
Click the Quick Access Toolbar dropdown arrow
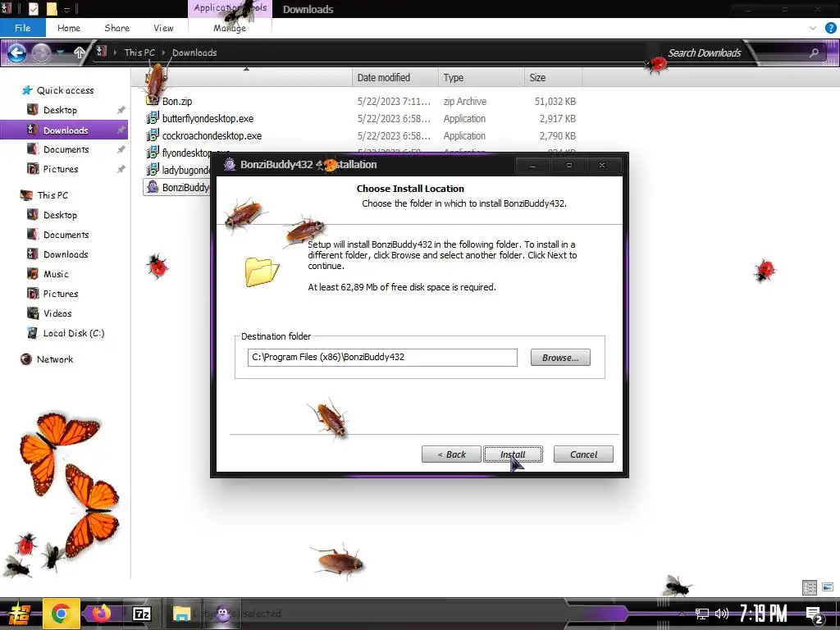(x=67, y=9)
